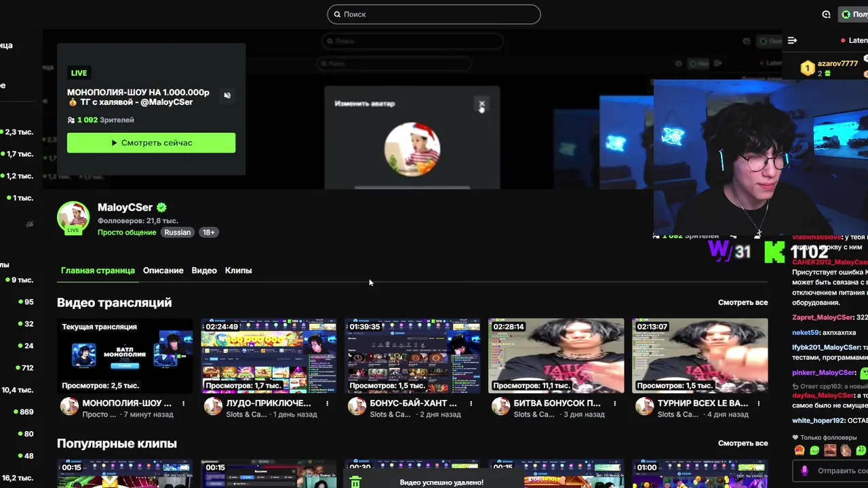
Task: Click the ЛУДО-ПРИКЛЮЧЕ video title
Action: pos(269,403)
